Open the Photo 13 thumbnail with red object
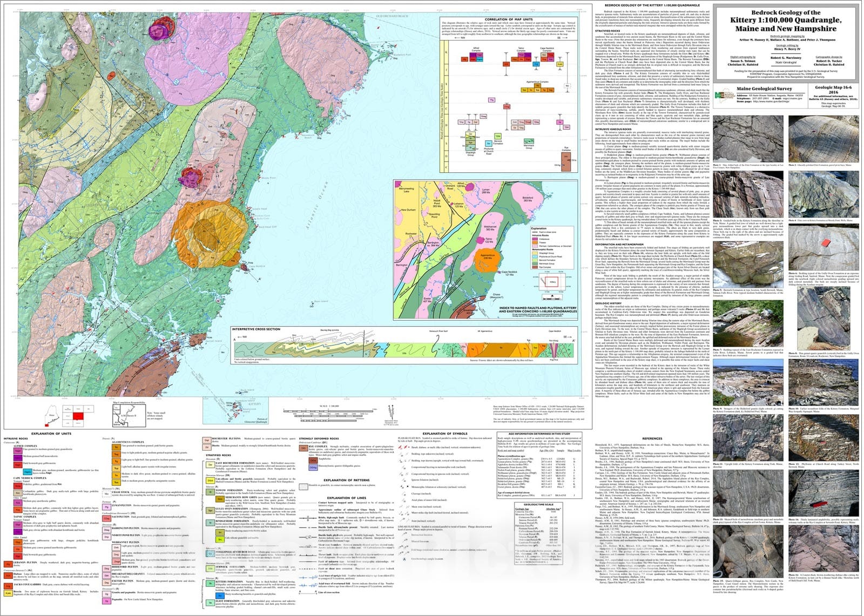The image size is (864, 616). (x=748, y=493)
